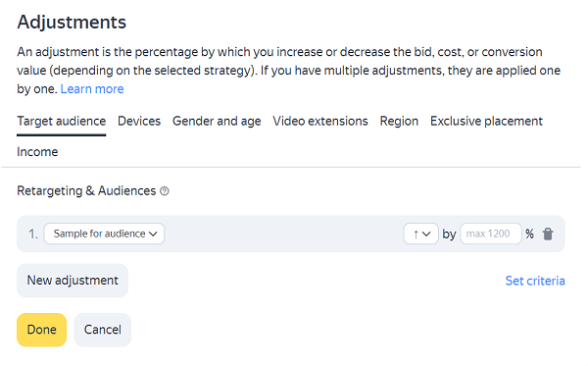
Task: Expand the Sample for audience dropdown
Action: [104, 234]
